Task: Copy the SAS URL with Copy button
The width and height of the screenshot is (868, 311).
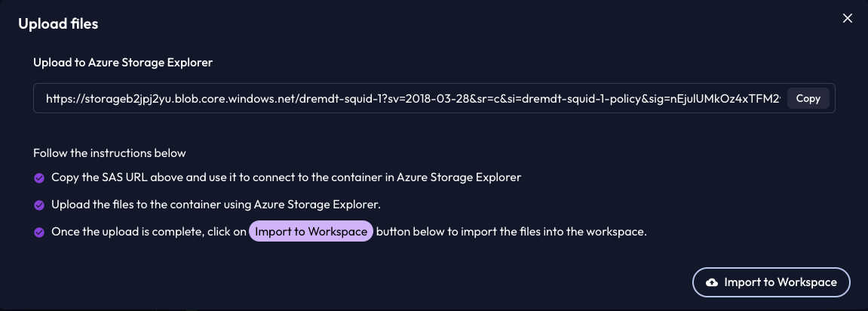Action: tap(808, 99)
